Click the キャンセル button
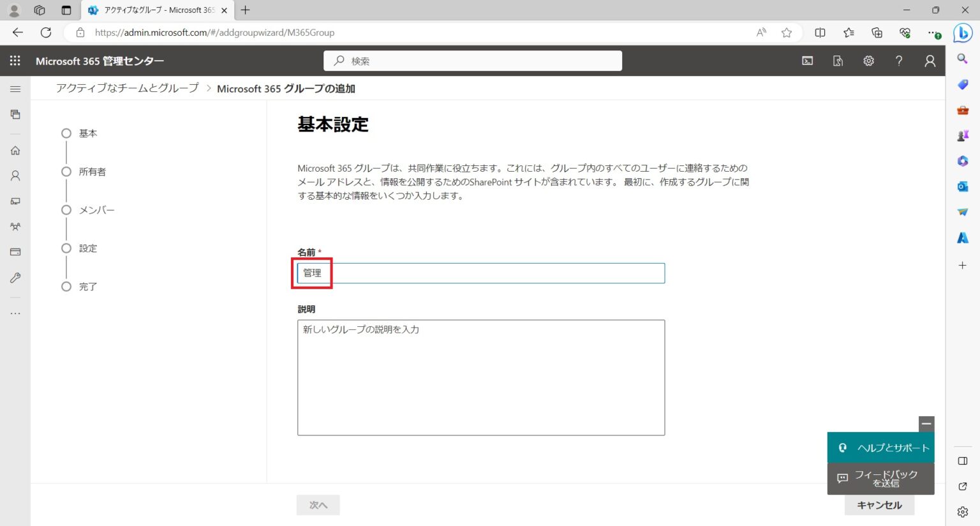Image resolution: width=980 pixels, height=526 pixels. point(879,505)
